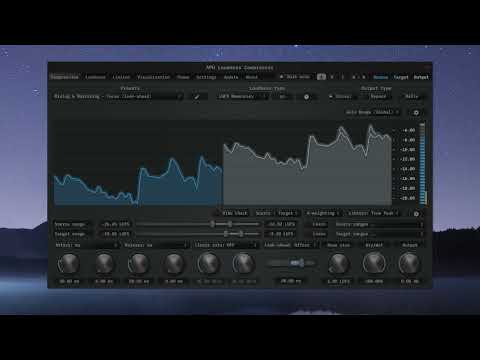Click the look-ahead ms value field
The height and width of the screenshot is (360, 480).
coord(291,281)
